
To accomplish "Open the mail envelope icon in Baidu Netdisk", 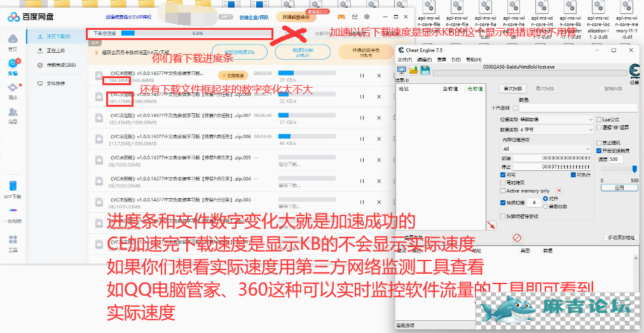I will pyautogui.click(x=355, y=17).
